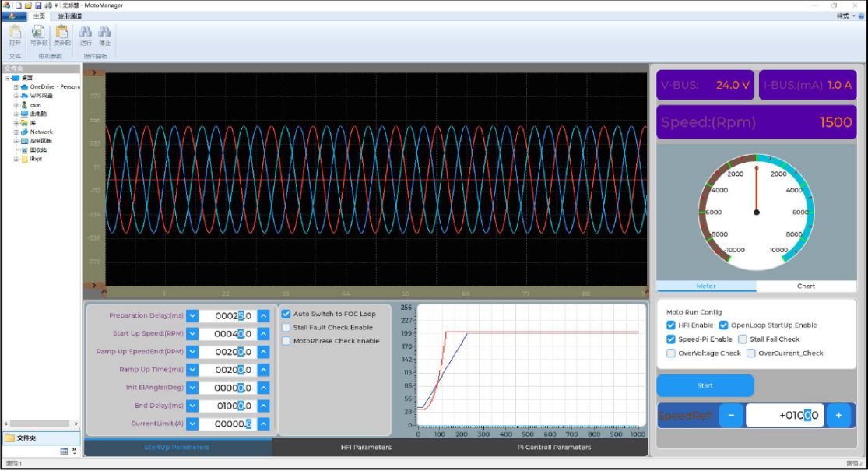
Task: Click the save icon in quick access toolbar
Action: click(x=38, y=5)
